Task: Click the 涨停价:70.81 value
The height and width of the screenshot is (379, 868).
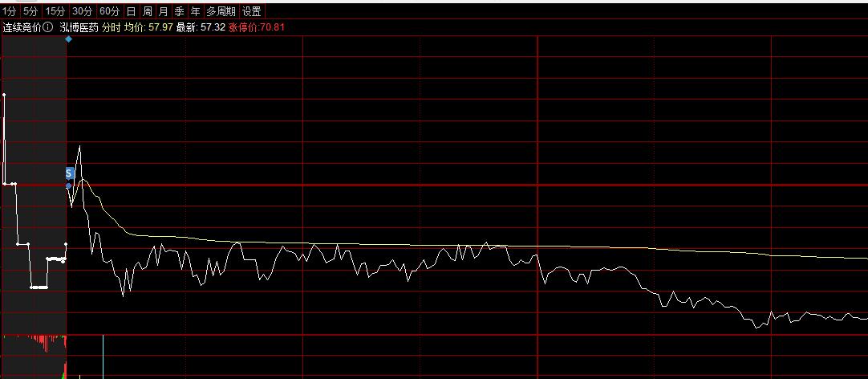Action: pyautogui.click(x=256, y=27)
